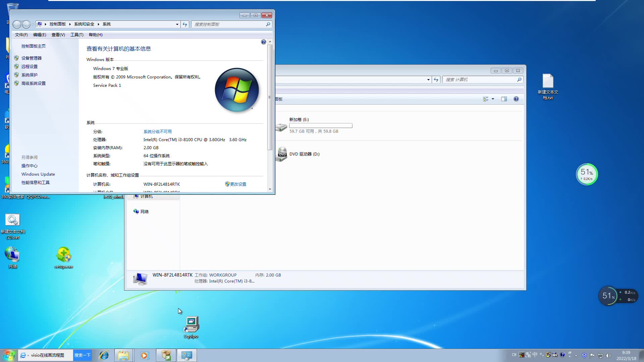This screenshot has height=362, width=644.
Task: Open Windows Media Player from taskbar
Action: click(x=144, y=355)
